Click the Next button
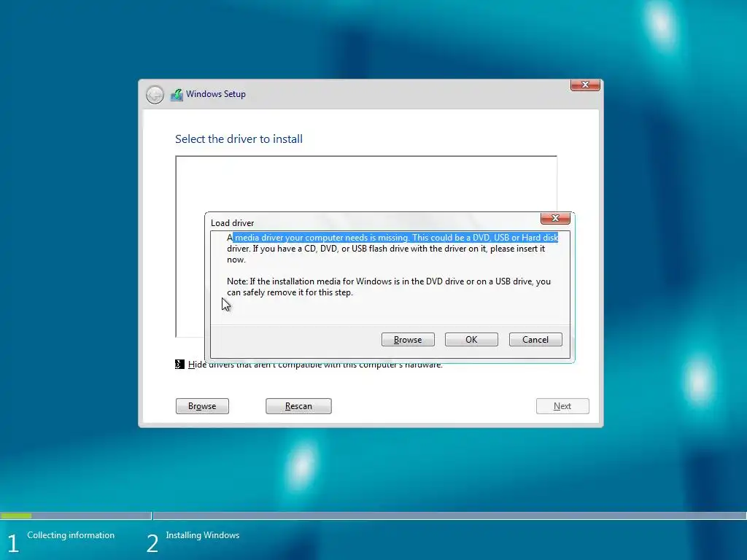This screenshot has width=747, height=560. [562, 406]
